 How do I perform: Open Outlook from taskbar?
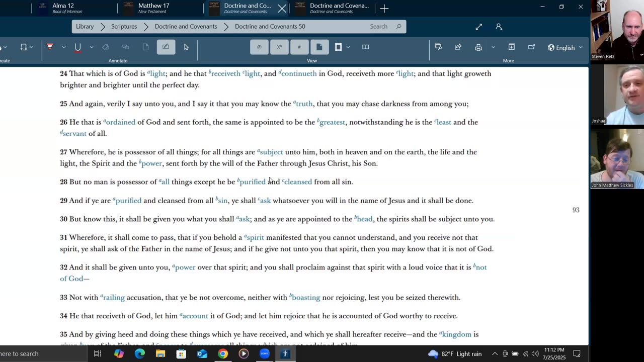click(202, 353)
